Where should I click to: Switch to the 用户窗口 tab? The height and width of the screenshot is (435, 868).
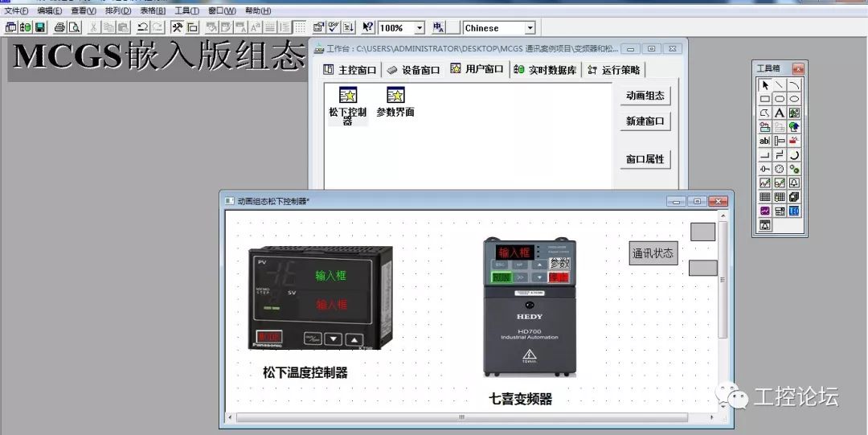477,69
